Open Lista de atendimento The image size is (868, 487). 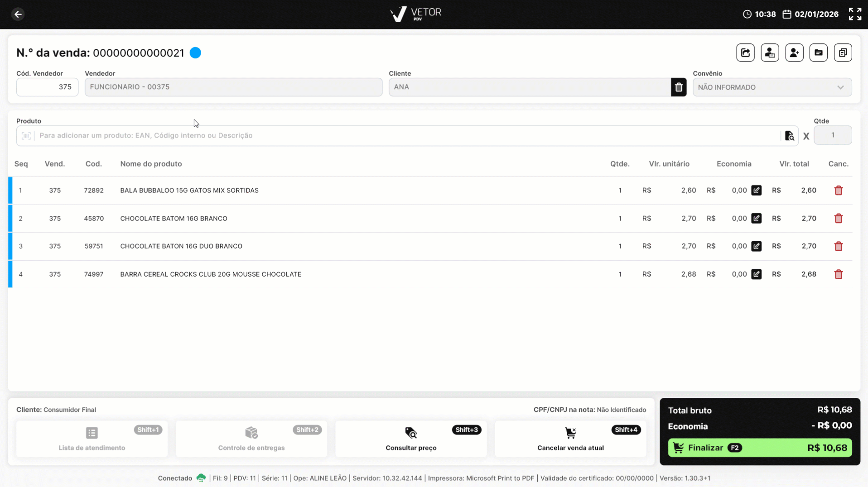pos(92,439)
